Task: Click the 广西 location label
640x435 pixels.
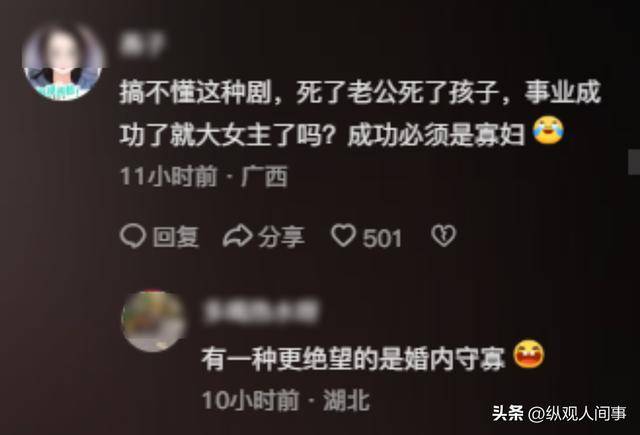Action: point(264,177)
